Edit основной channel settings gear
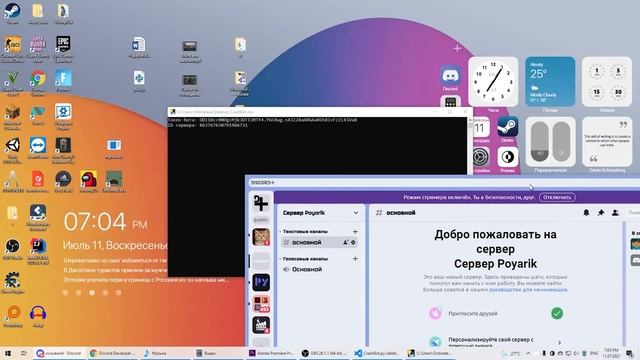The image size is (640, 360). pos(353,242)
